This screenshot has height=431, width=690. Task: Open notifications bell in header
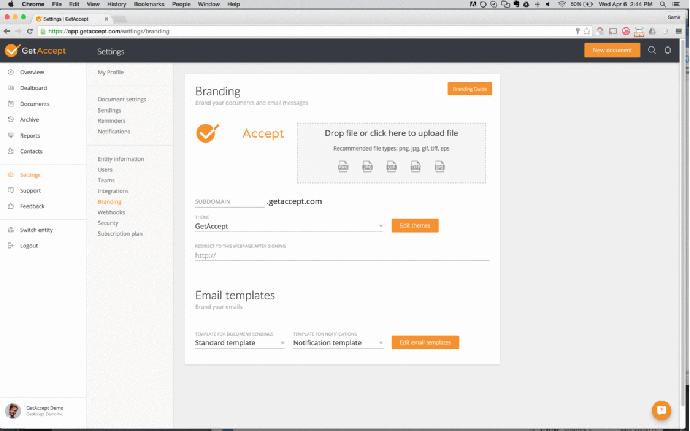668,50
